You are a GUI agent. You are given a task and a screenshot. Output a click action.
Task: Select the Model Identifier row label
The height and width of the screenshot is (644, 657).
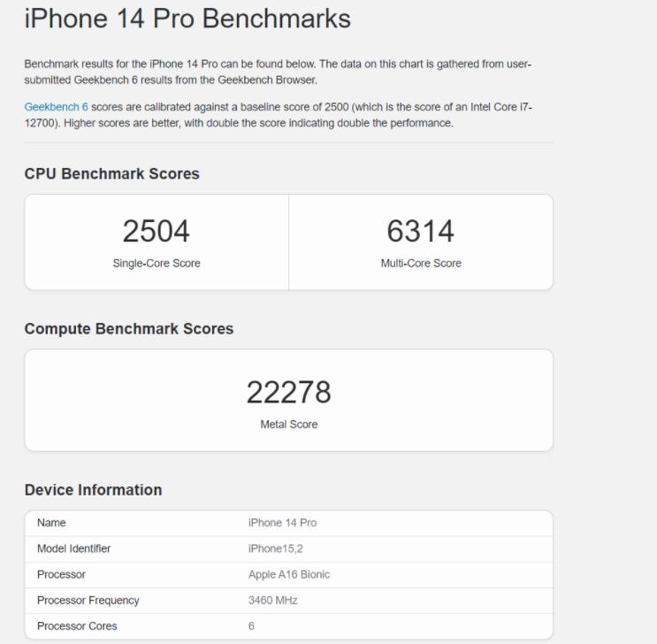coord(73,548)
